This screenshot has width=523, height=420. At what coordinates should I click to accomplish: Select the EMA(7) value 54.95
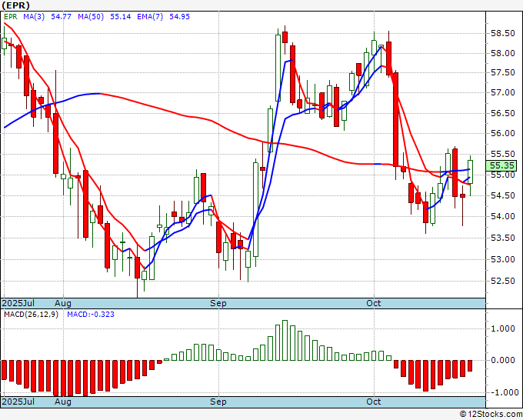pyautogui.click(x=179, y=16)
